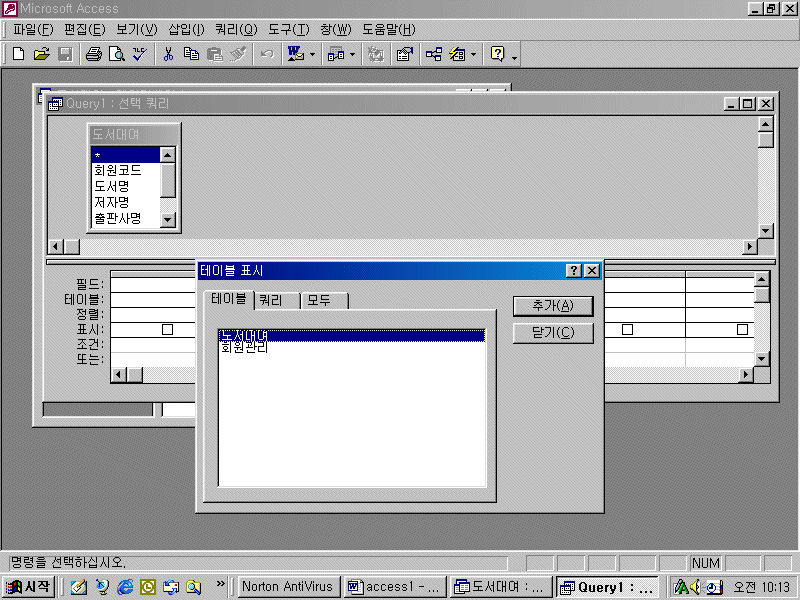Expand the OfficeLinks dropdown arrow
This screenshot has height=600, width=800.
click(x=312, y=54)
